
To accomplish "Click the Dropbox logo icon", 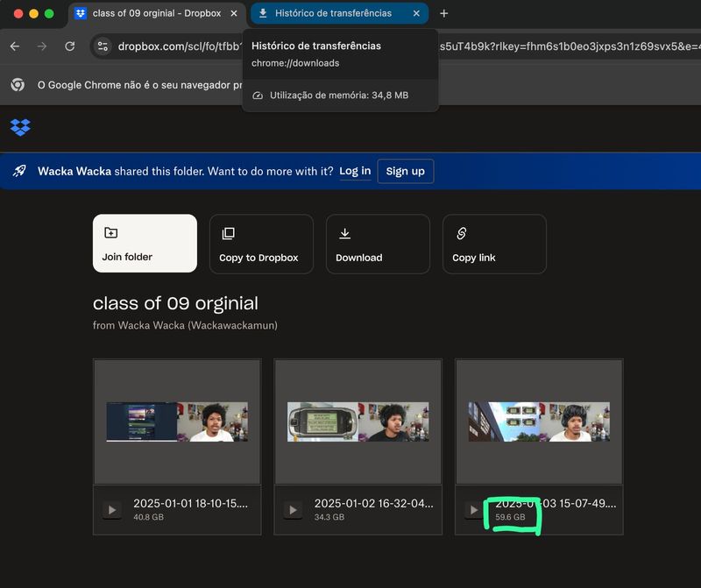I will point(20,127).
